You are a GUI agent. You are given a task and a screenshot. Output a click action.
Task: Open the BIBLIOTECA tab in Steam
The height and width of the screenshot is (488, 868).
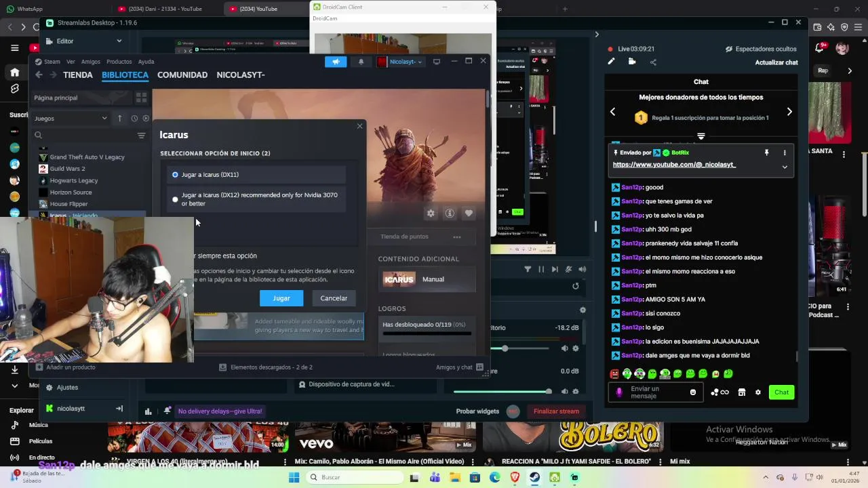(125, 75)
